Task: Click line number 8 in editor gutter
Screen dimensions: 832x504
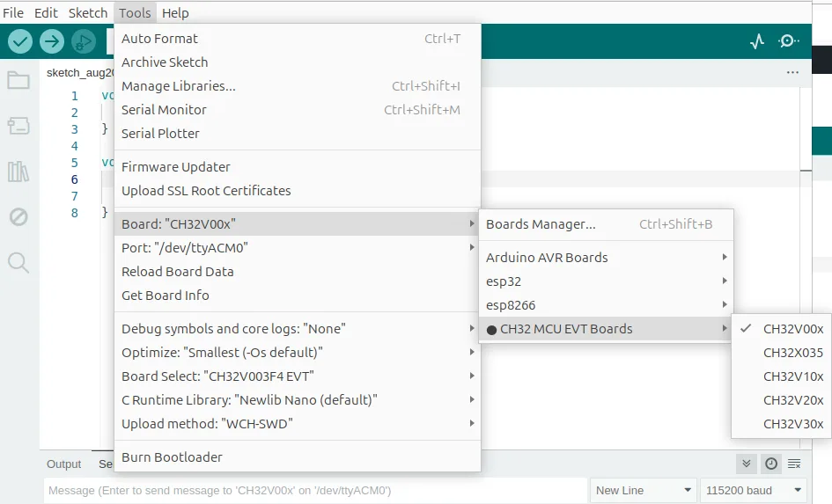Action: coord(74,213)
